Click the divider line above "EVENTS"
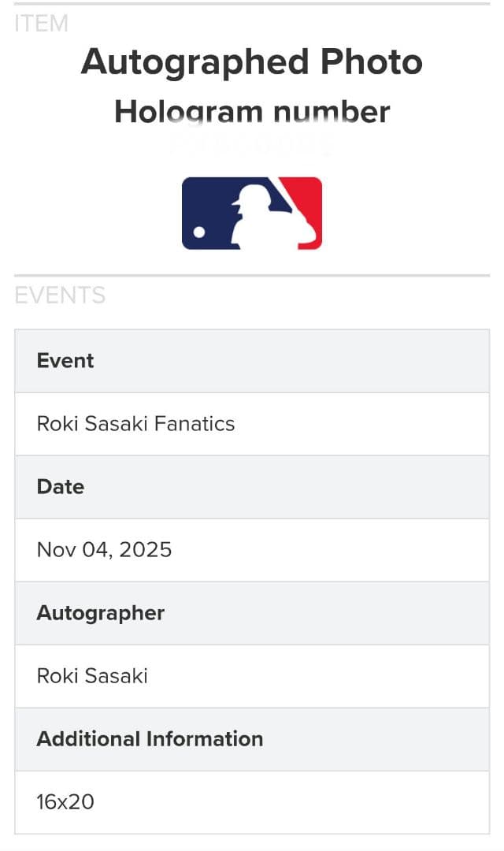This screenshot has height=851, width=504. point(252,276)
